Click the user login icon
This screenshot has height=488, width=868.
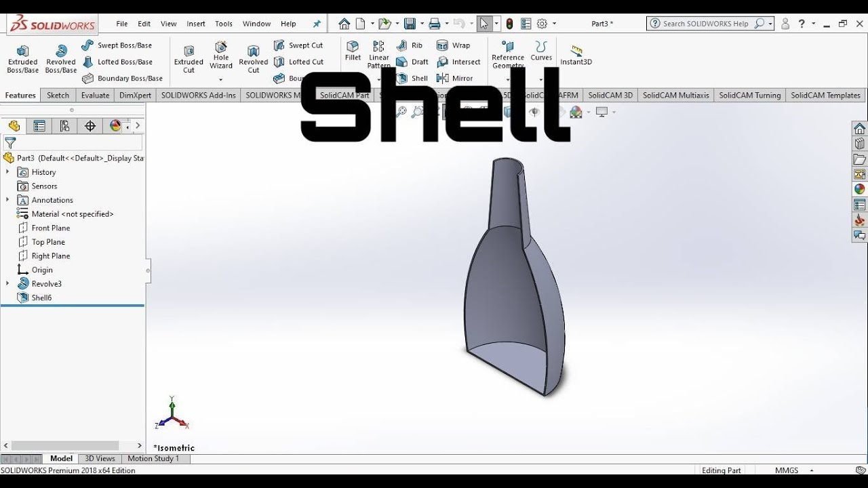[x=785, y=24]
